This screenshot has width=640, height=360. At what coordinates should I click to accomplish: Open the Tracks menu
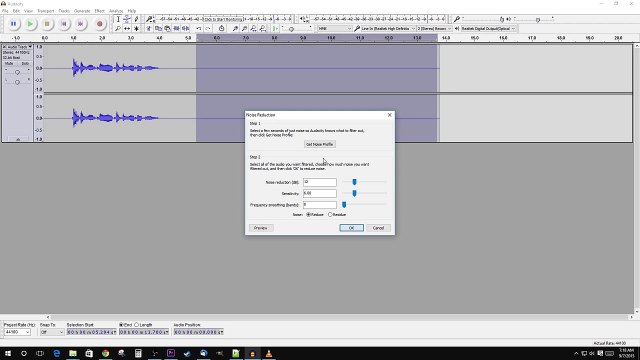64,11
